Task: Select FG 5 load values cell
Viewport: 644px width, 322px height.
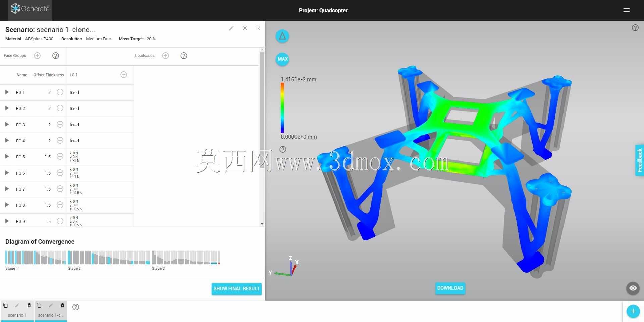Action: pos(100,157)
